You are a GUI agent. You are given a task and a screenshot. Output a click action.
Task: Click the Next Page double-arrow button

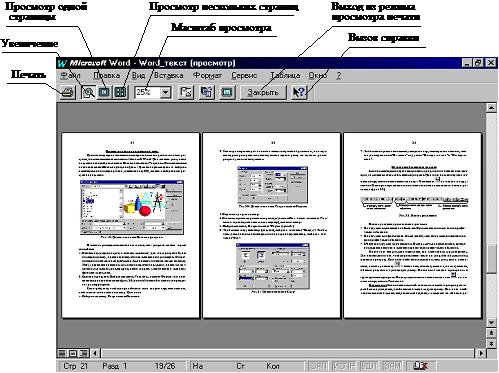click(x=491, y=343)
